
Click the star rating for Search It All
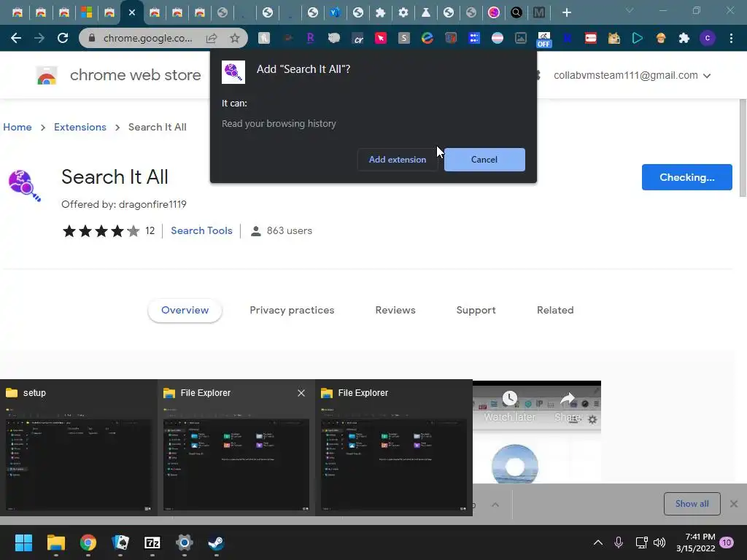101,231
